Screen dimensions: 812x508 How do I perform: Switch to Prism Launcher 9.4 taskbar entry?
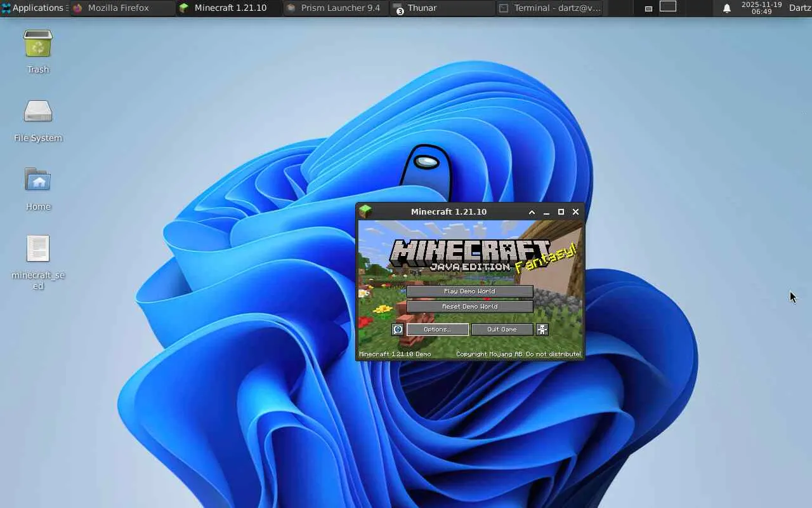tap(335, 8)
